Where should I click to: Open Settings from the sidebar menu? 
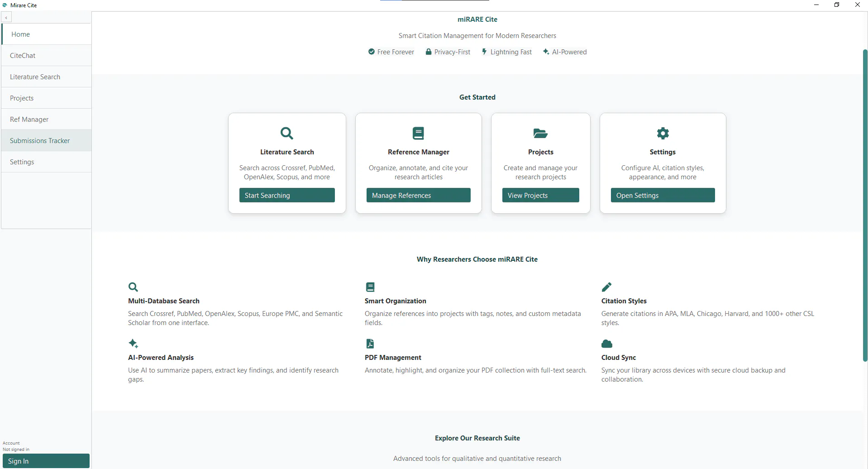point(47,162)
